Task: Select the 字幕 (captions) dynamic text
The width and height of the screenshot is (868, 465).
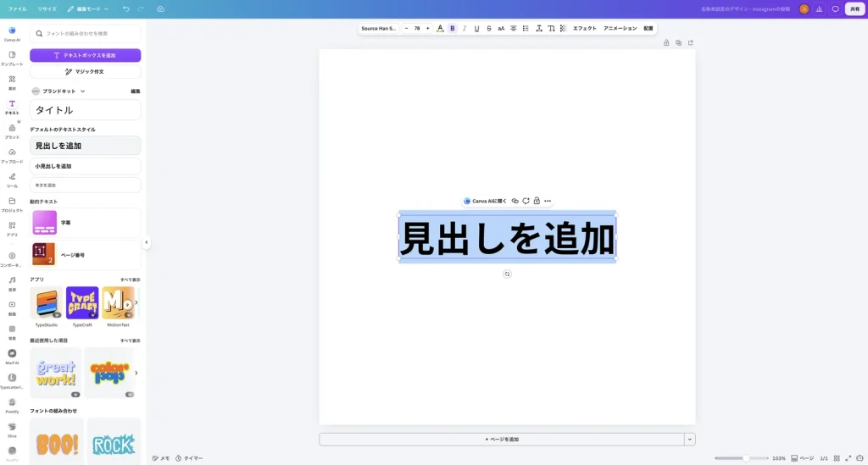Action: 86,222
